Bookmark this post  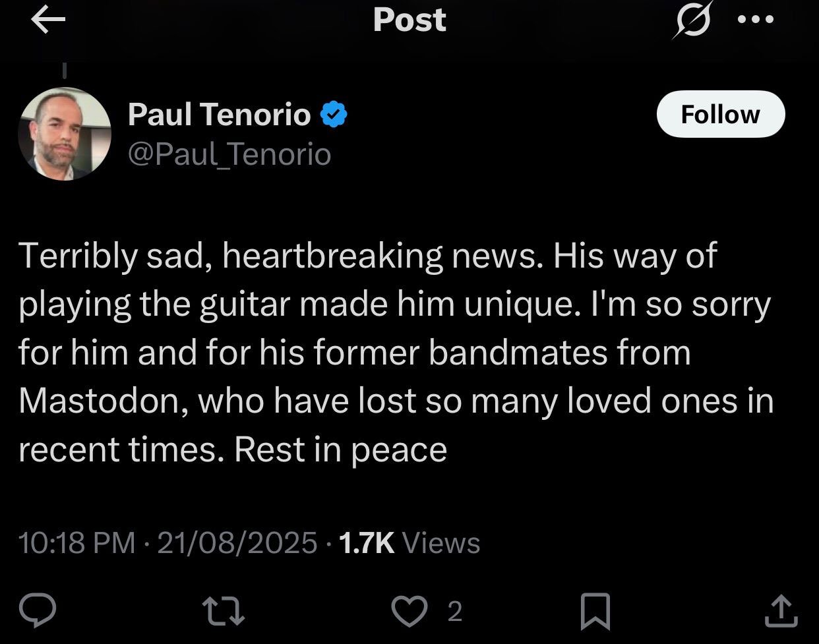coord(595,612)
